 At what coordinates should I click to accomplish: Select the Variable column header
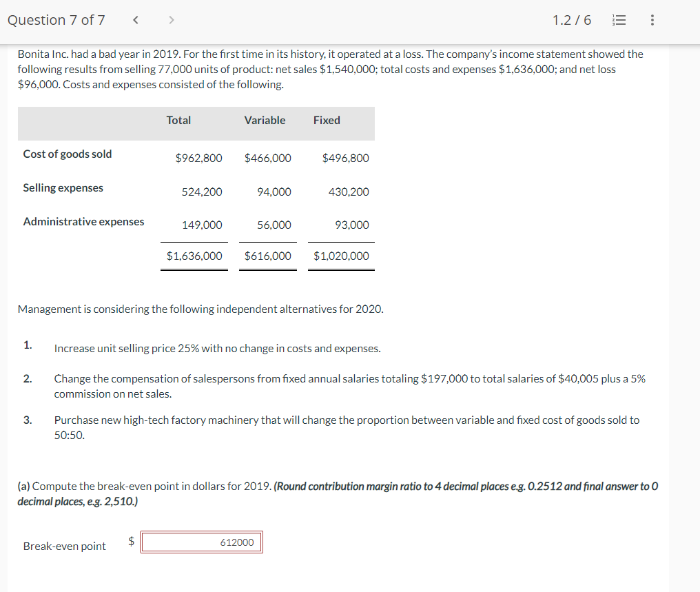(265, 120)
